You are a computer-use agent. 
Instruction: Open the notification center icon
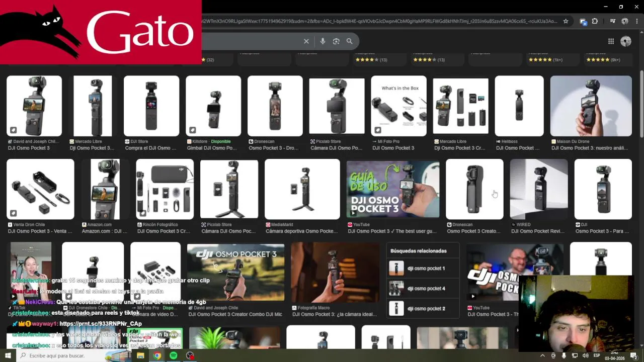(x=634, y=355)
